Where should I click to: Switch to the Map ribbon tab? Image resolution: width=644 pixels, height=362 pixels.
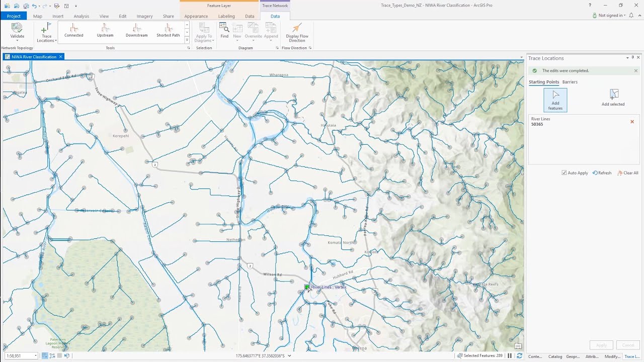pos(38,16)
